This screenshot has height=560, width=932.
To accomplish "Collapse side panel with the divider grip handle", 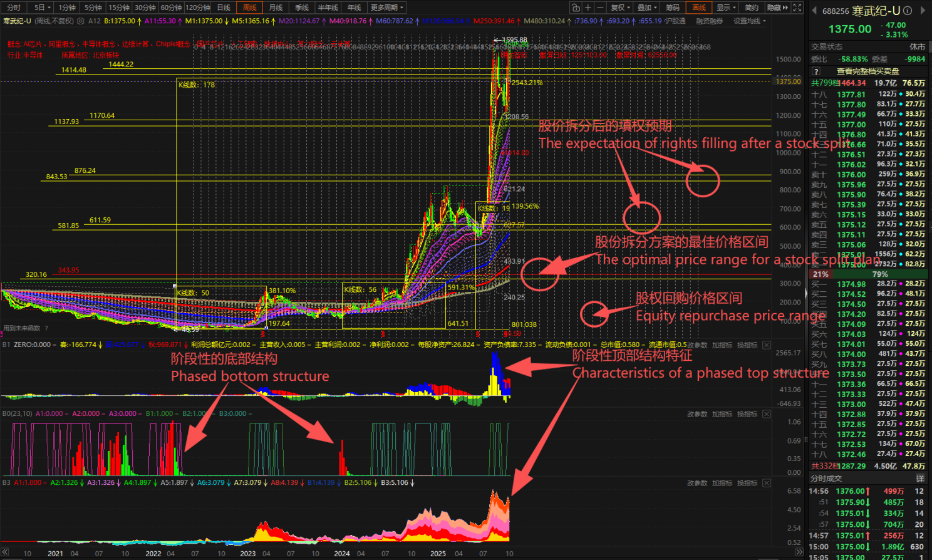I will (806, 293).
